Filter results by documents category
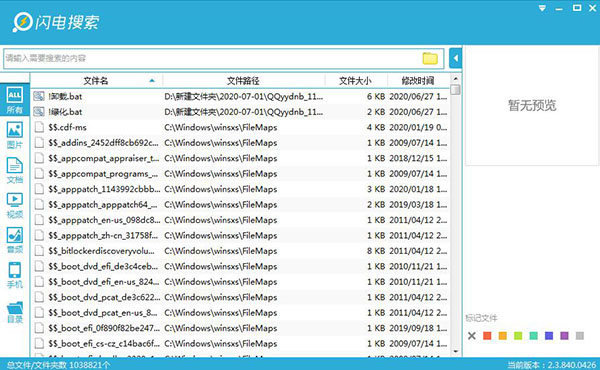Screen dimensions: 600x370 click(15, 170)
